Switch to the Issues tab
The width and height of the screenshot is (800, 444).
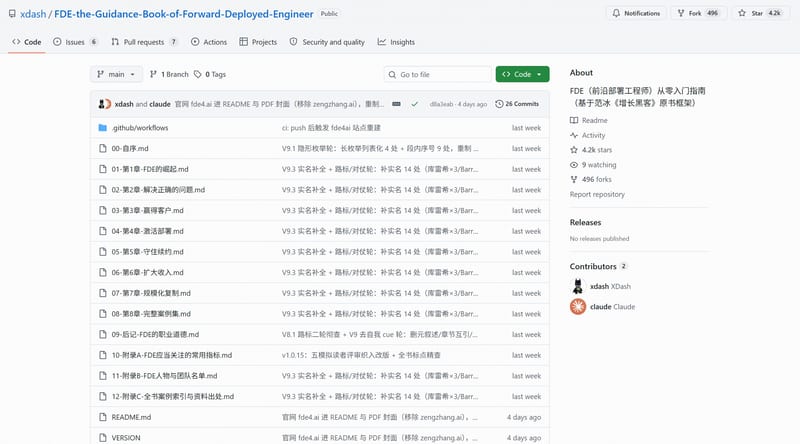coord(75,42)
